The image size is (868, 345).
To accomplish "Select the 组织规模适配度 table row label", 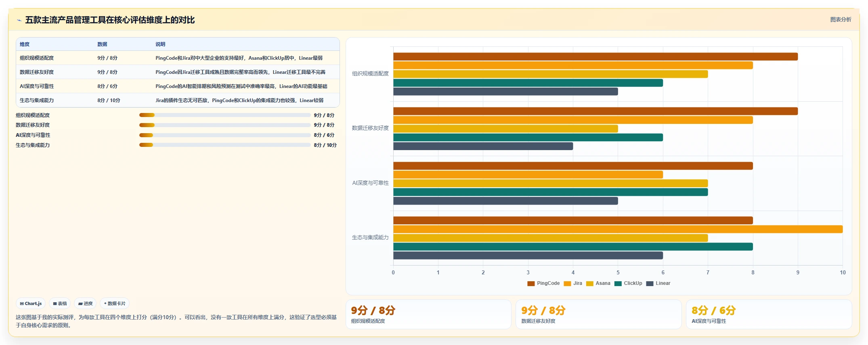I will pos(37,58).
